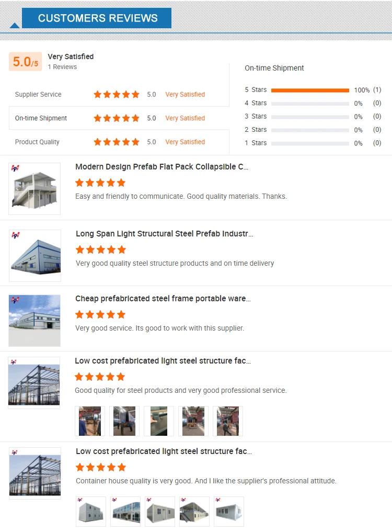Open the two-story prefab house thumbnail
The image size is (392, 532).
(x=34, y=189)
